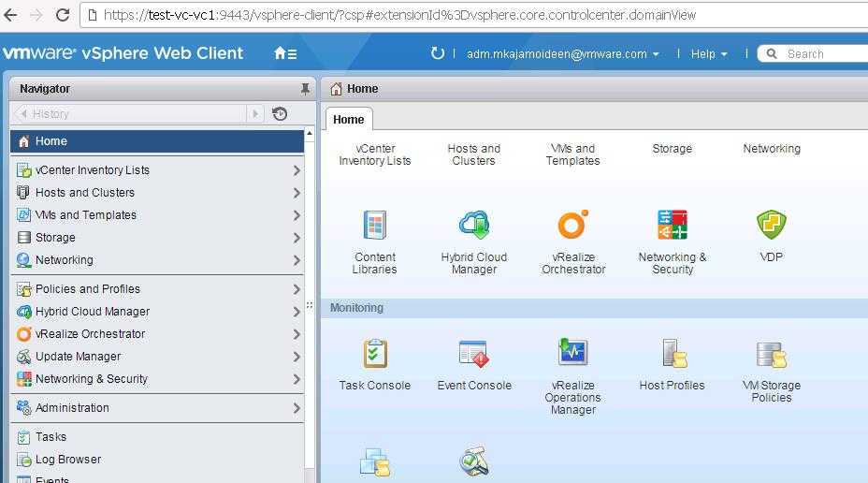
Task: Open the Task Console icon
Action: 374,354
